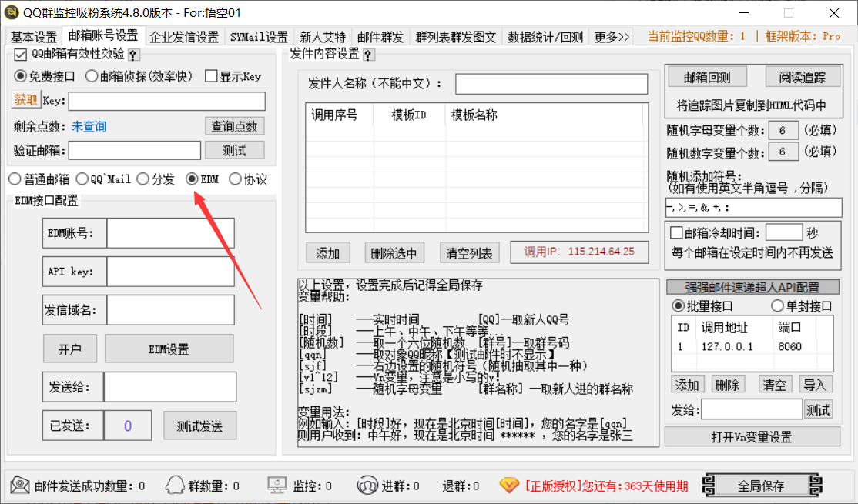The height and width of the screenshot is (504, 858).
Task: Open the 基本设置 tab
Action: point(34,37)
